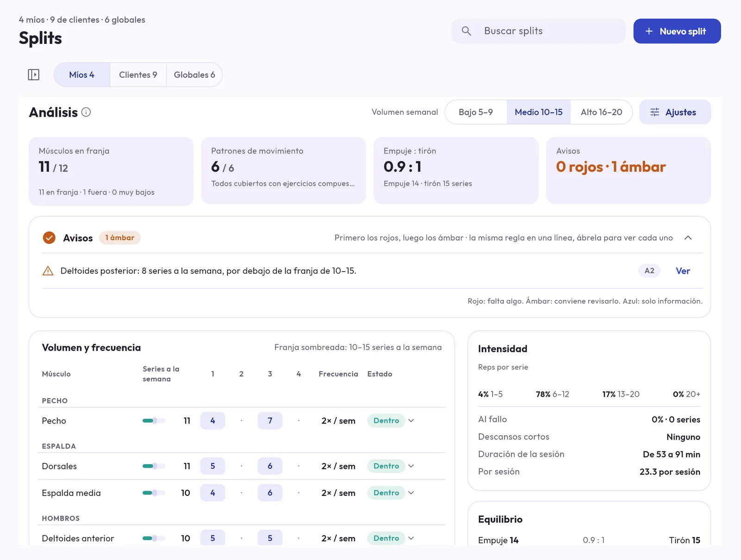Image resolution: width=741 pixels, height=560 pixels.
Task: Click the amber warning triangle icon
Action: click(48, 271)
